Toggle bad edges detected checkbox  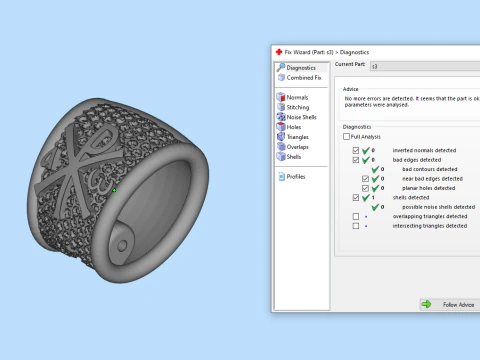[x=356, y=160]
